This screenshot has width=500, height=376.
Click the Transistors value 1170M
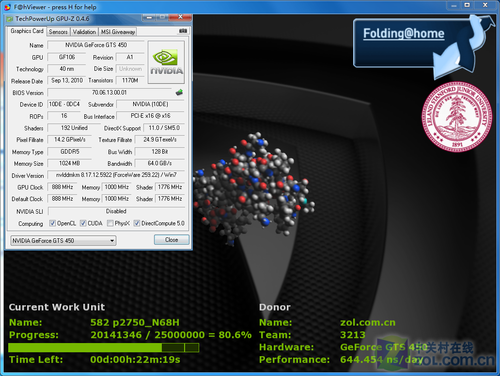pyautogui.click(x=130, y=80)
